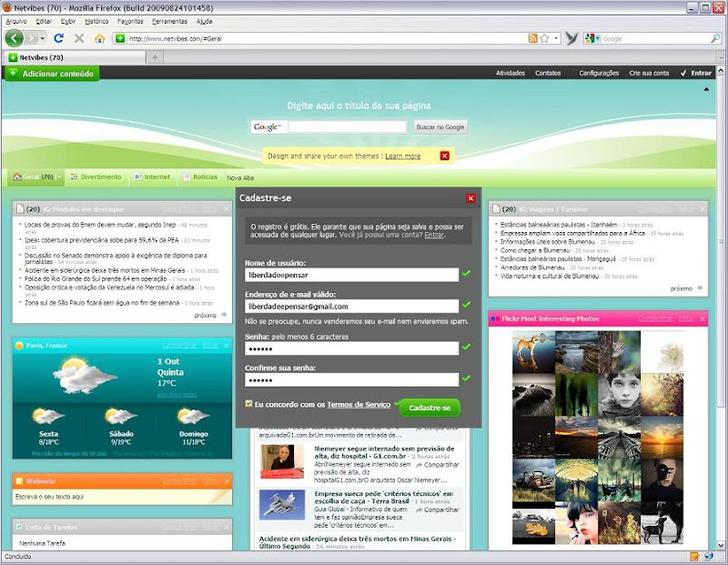Screen dimensions: 728x565
Task: Click the feed icon of iG Viagens widget
Action: tap(496, 209)
